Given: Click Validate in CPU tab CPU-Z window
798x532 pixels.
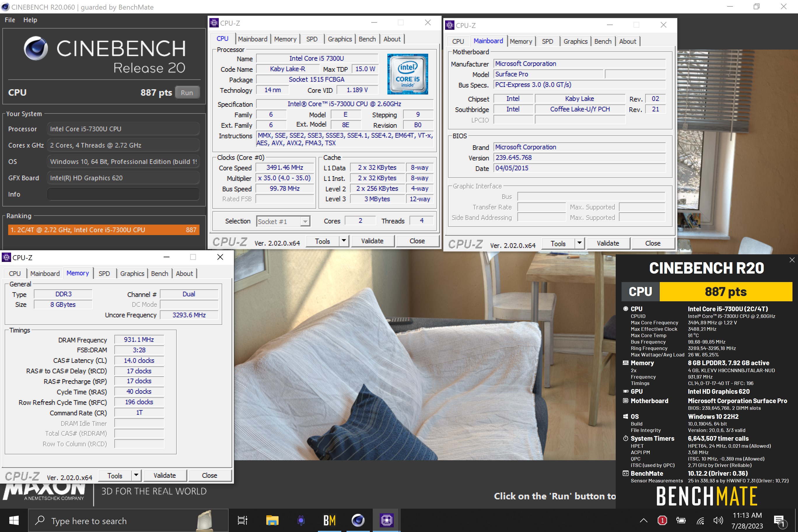Looking at the screenshot, I should pyautogui.click(x=372, y=241).
